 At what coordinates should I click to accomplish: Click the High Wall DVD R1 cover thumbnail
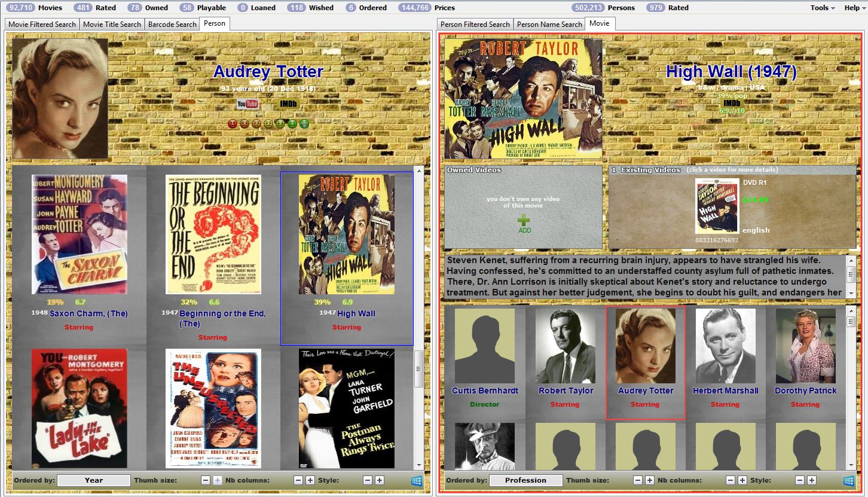pos(717,206)
